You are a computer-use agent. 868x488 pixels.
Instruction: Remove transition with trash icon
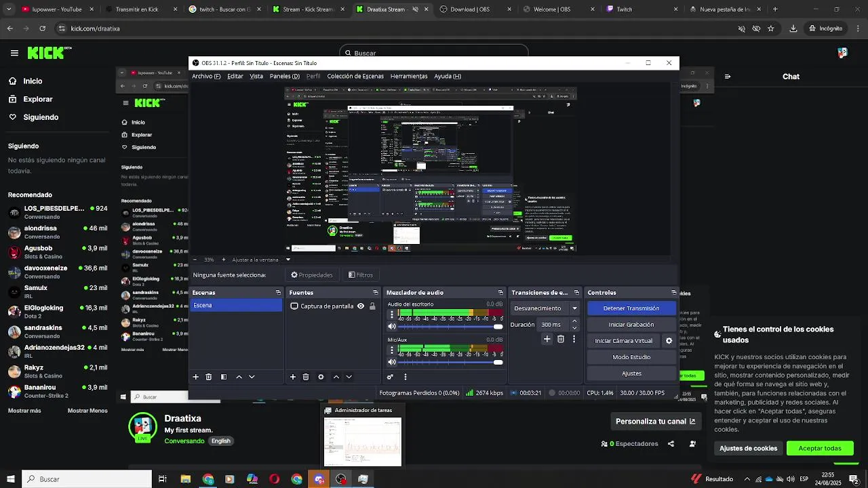(x=561, y=339)
